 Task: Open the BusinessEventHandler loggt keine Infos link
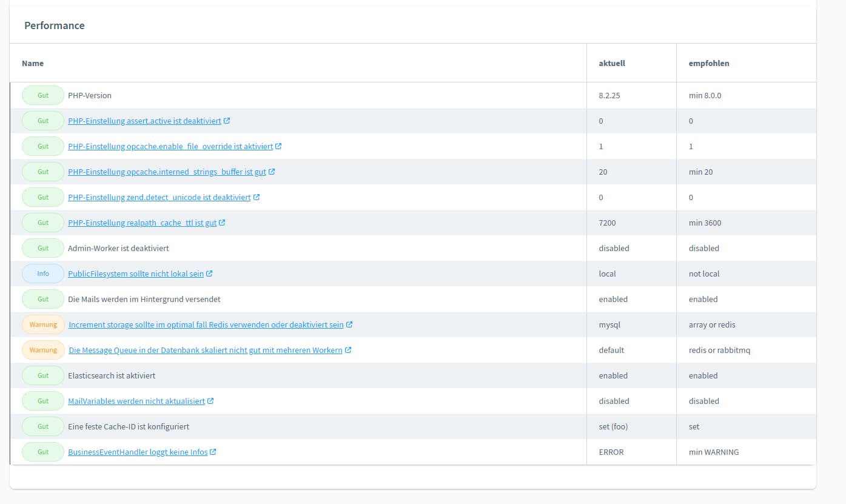138,452
